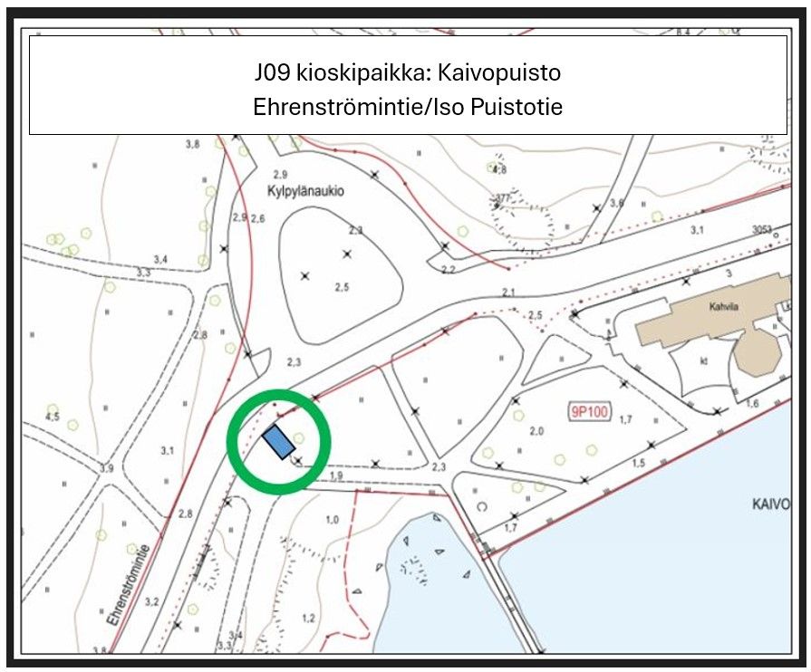Click the blue kiosk location rectangle
Image resolution: width=811 pixels, height=672 pixels.
pyautogui.click(x=278, y=443)
